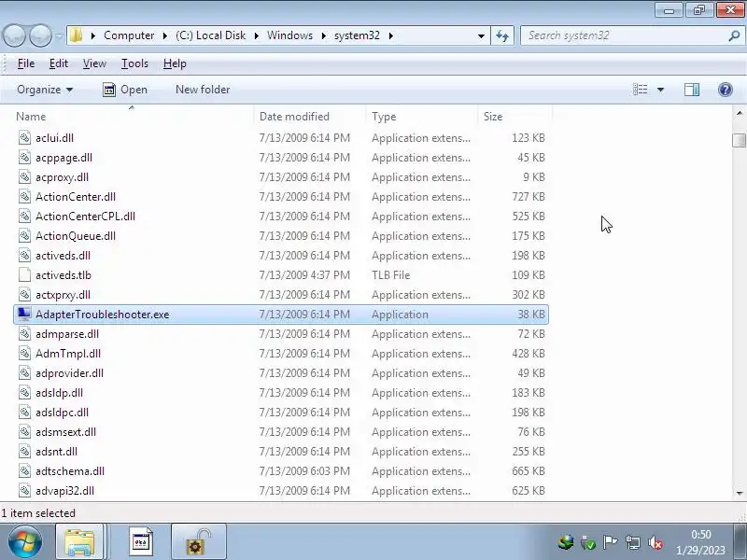Click the padlock gear taskbar icon
Screen dimensions: 747x560
198,541
